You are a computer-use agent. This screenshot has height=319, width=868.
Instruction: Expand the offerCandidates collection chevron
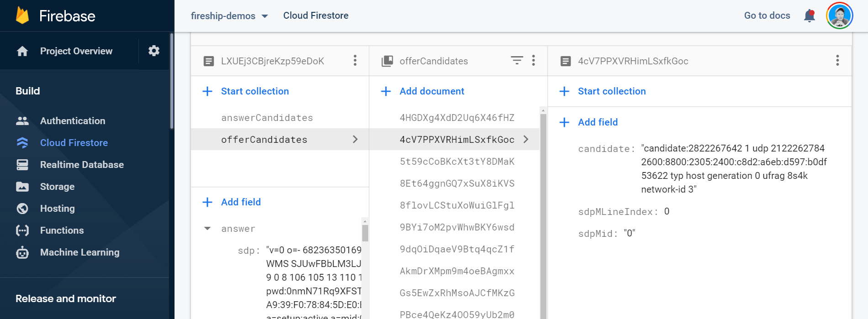coord(355,140)
